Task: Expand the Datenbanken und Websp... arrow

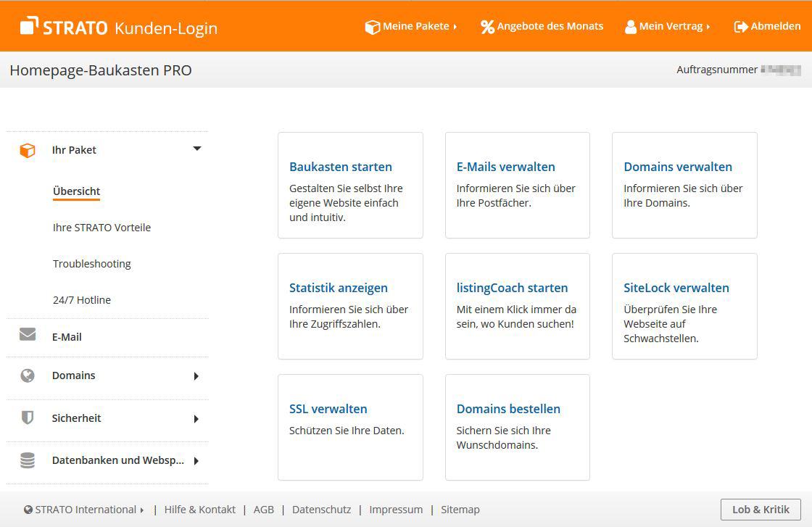Action: click(x=196, y=461)
